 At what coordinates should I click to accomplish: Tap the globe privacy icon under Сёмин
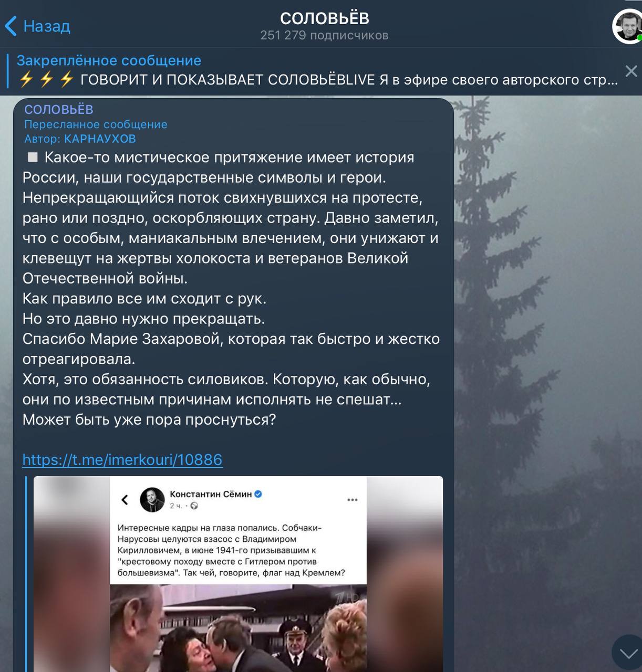194,506
